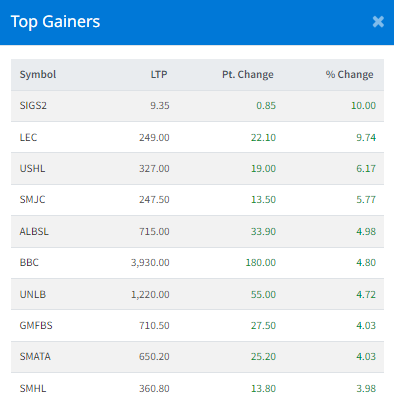Click SIGS2's 10.00 percent change
This screenshot has width=394, height=400.
363,106
